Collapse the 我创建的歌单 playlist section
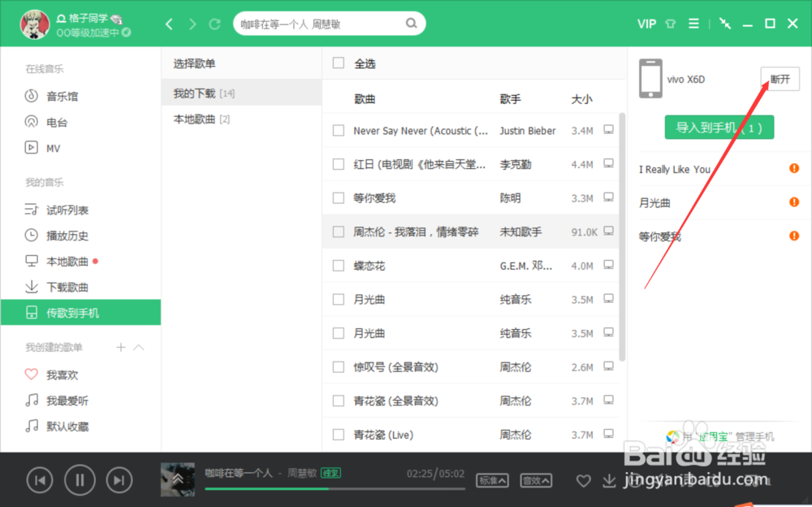The image size is (812, 507). [139, 347]
